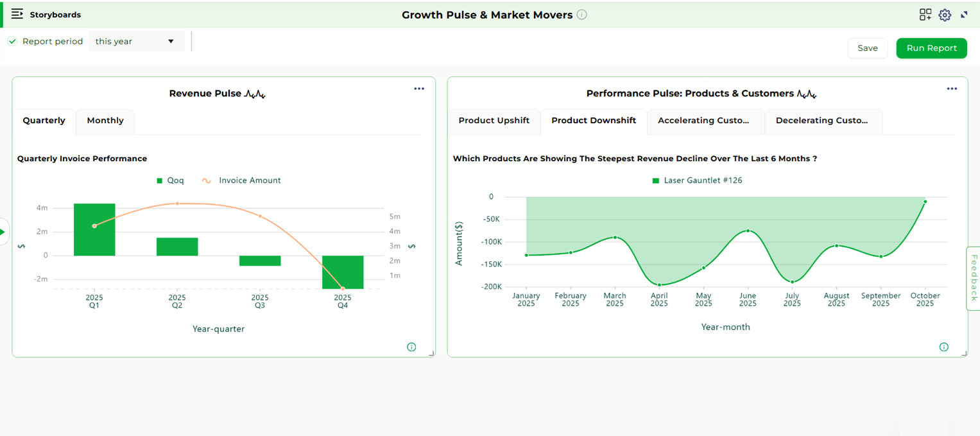Click Laser Gauntlet #126 legend swatch
This screenshot has height=436, width=980.
[x=655, y=180]
